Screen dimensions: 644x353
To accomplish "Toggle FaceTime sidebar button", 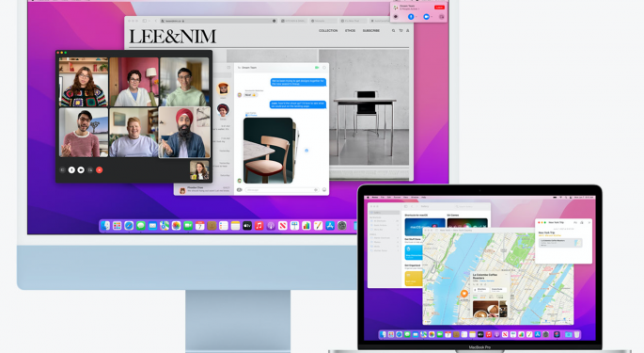I will pyautogui.click(x=62, y=170).
